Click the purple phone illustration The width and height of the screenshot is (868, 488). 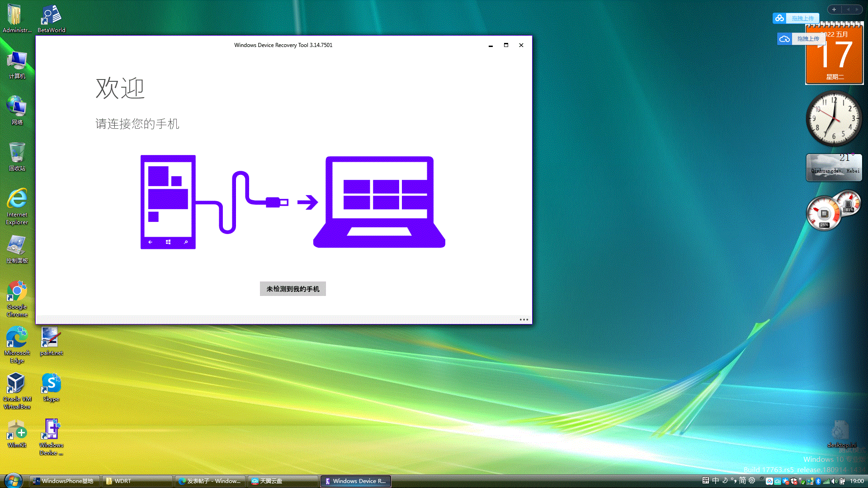pos(168,202)
